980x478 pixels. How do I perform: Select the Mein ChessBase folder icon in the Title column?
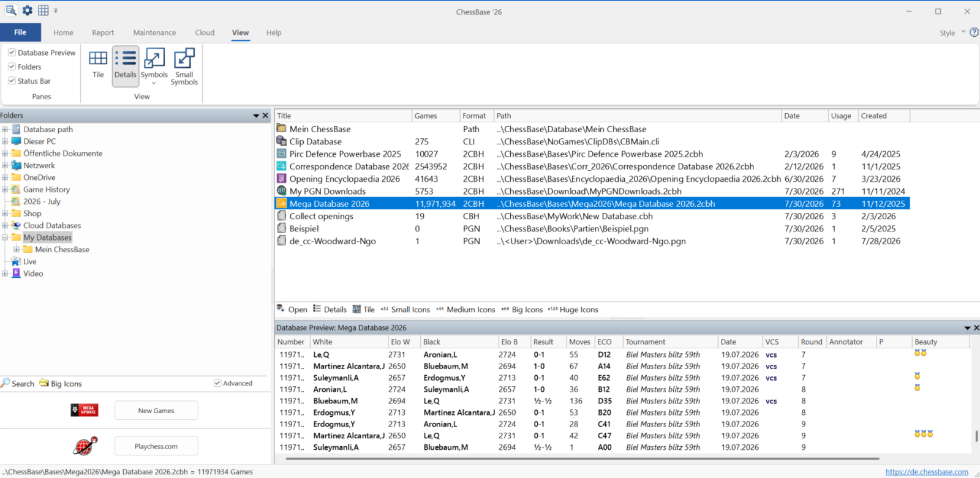pyautogui.click(x=281, y=129)
